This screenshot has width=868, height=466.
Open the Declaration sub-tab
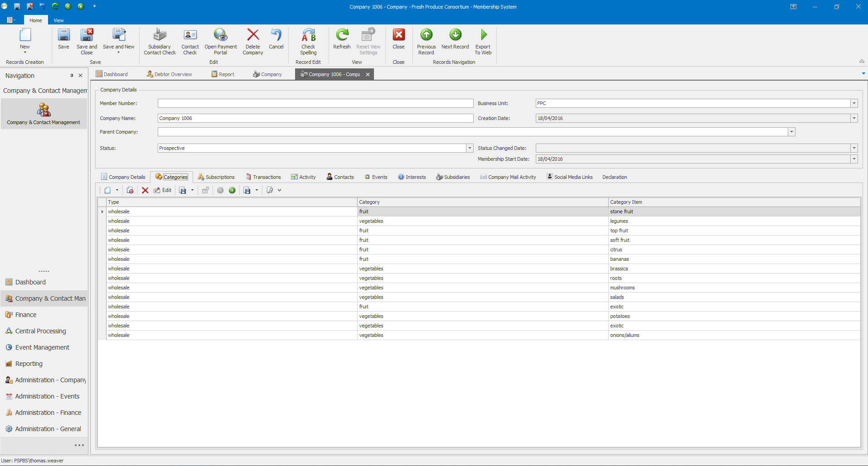coord(615,177)
